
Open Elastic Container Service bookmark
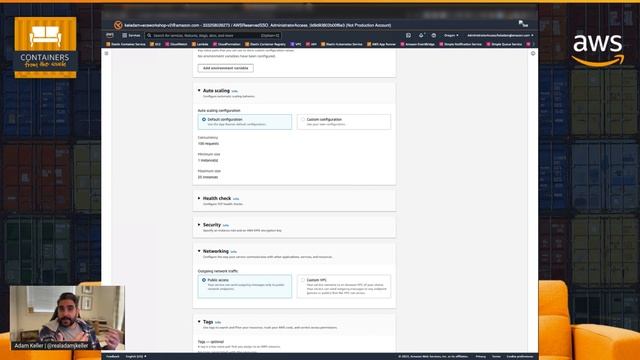point(126,44)
